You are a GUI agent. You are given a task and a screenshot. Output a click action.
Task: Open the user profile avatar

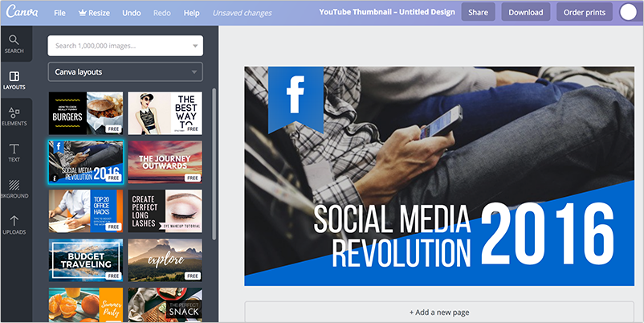628,13
